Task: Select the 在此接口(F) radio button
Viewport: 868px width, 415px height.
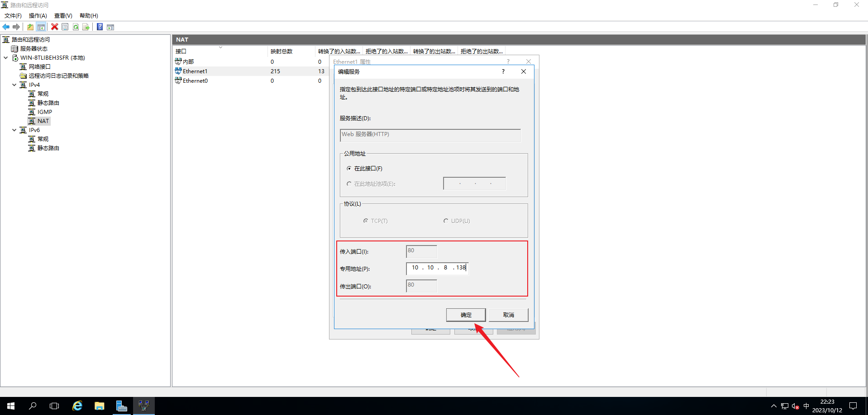Action: (349, 168)
